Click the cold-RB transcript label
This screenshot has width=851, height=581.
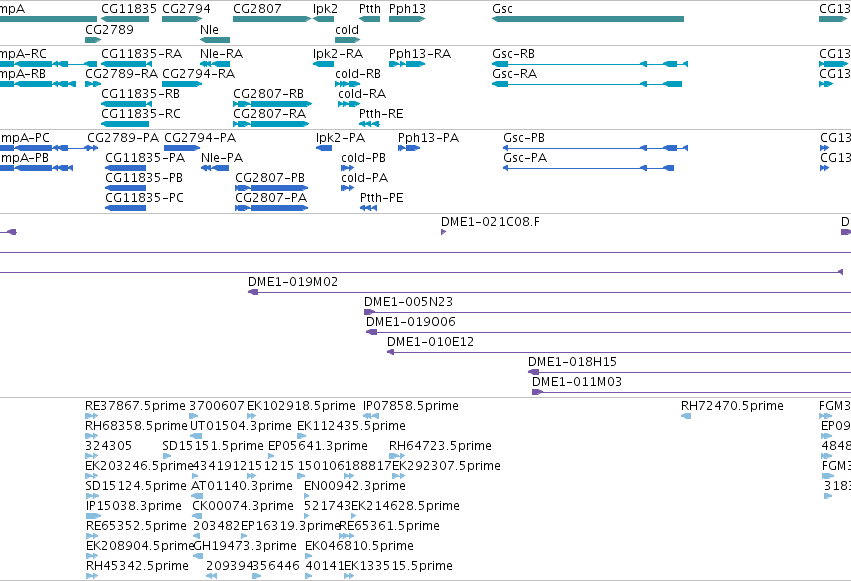pyautogui.click(x=358, y=74)
